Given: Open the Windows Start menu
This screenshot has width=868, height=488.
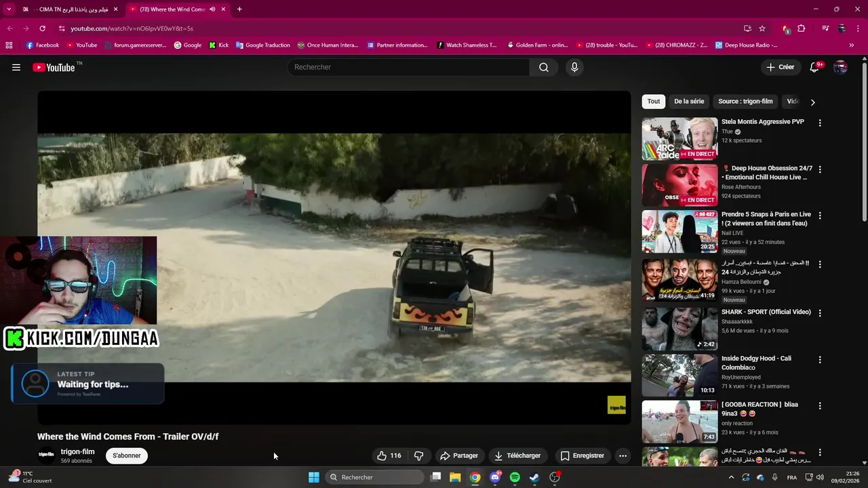Looking at the screenshot, I should (314, 477).
